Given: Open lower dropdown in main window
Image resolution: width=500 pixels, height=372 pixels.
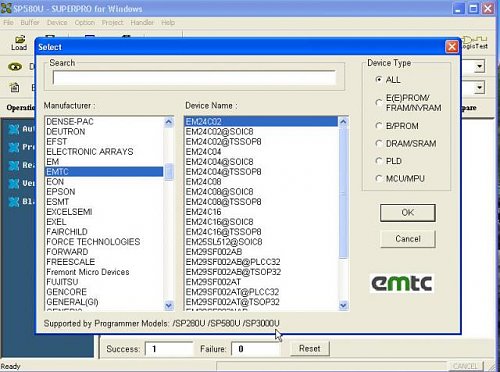Looking at the screenshot, I should click(479, 88).
